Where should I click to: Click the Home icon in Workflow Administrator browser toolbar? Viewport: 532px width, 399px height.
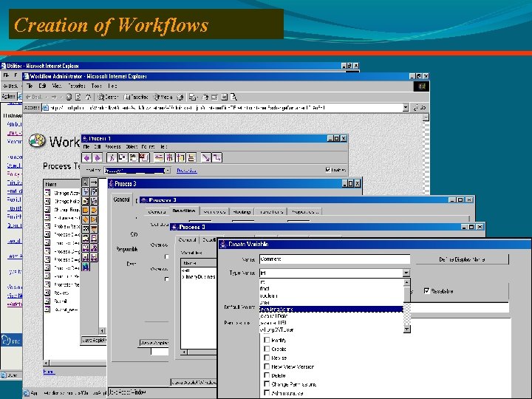(x=87, y=97)
